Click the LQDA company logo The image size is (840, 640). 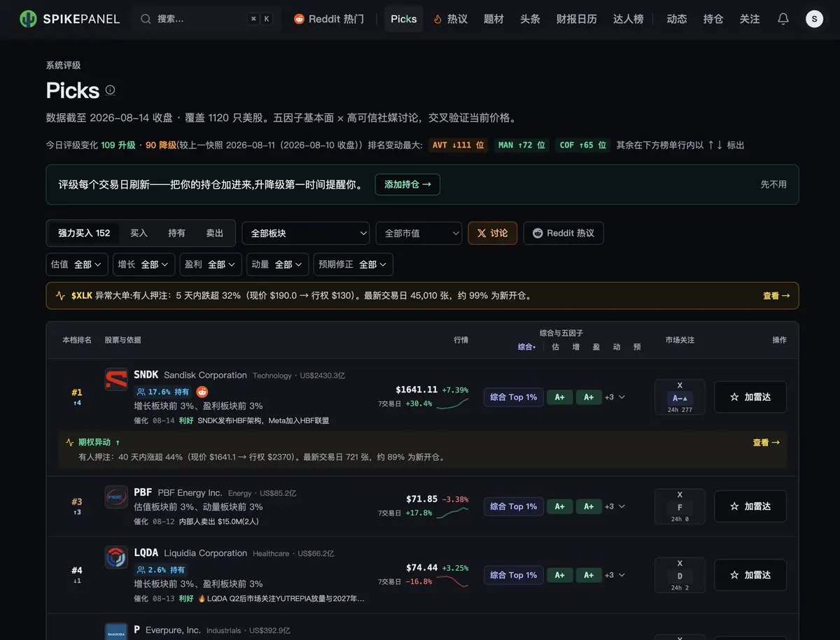tap(116, 557)
